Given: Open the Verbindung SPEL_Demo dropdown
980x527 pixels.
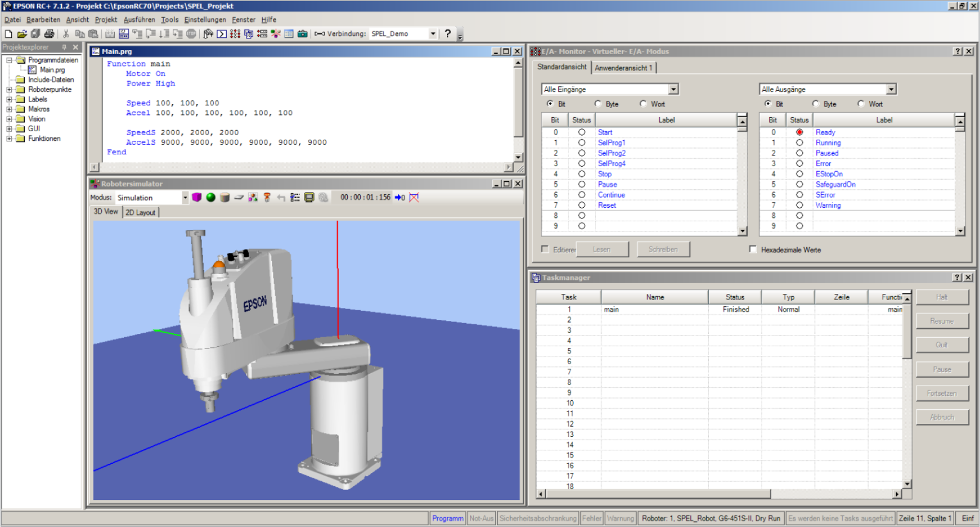Looking at the screenshot, I should (x=433, y=34).
